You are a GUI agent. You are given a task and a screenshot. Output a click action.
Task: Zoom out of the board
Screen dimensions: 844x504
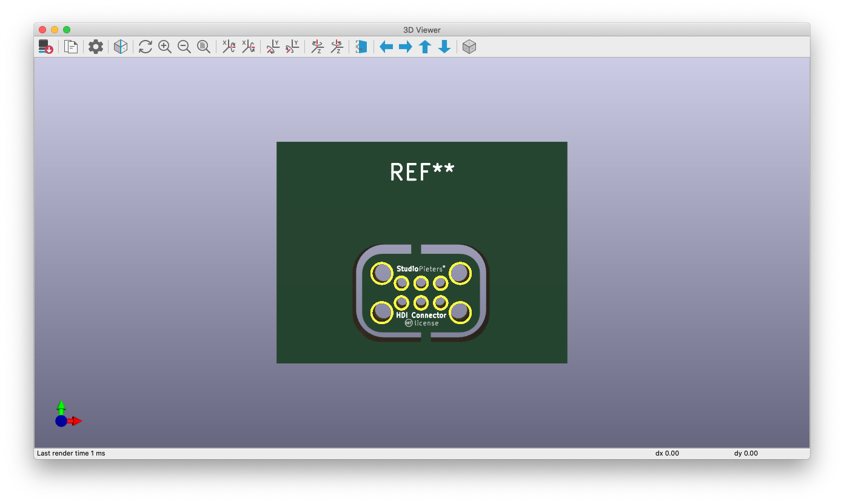pos(184,47)
